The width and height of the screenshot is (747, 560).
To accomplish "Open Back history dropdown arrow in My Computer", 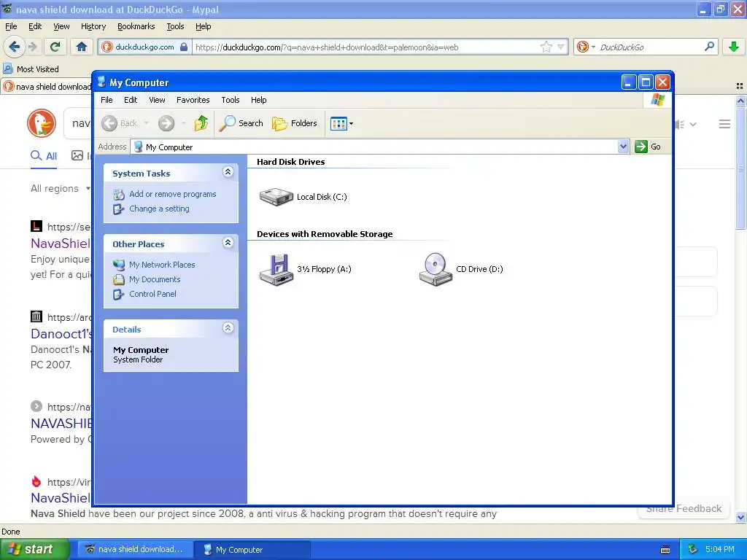I will [x=146, y=123].
